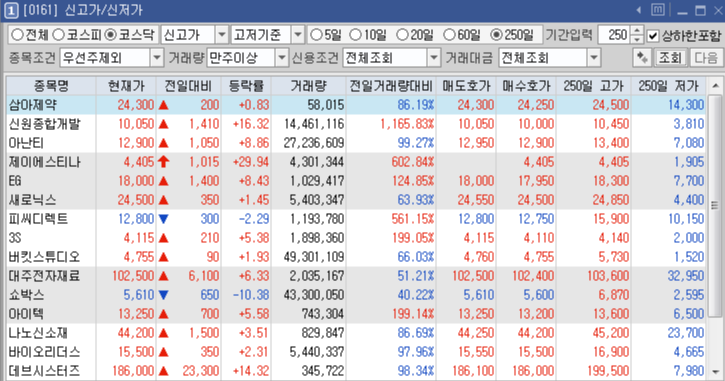The width and height of the screenshot is (725, 381).
Task: Click the m mode icon in title bar
Action: coord(657,10)
